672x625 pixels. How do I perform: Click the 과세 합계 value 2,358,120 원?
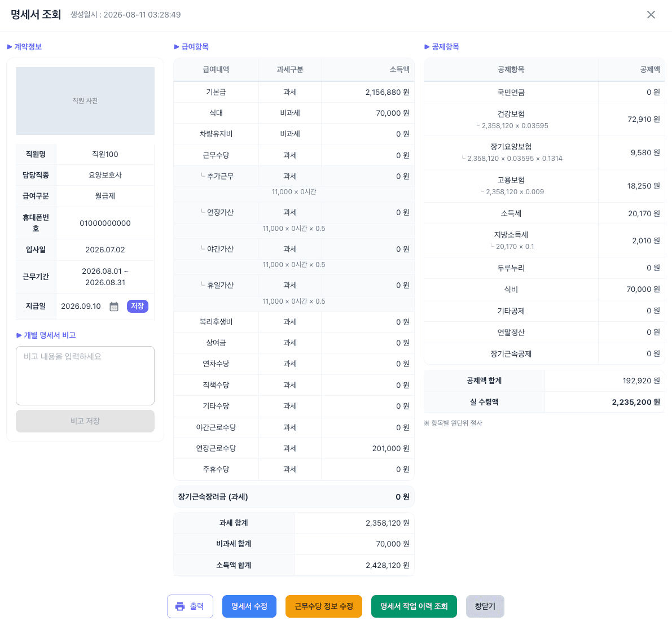[388, 523]
